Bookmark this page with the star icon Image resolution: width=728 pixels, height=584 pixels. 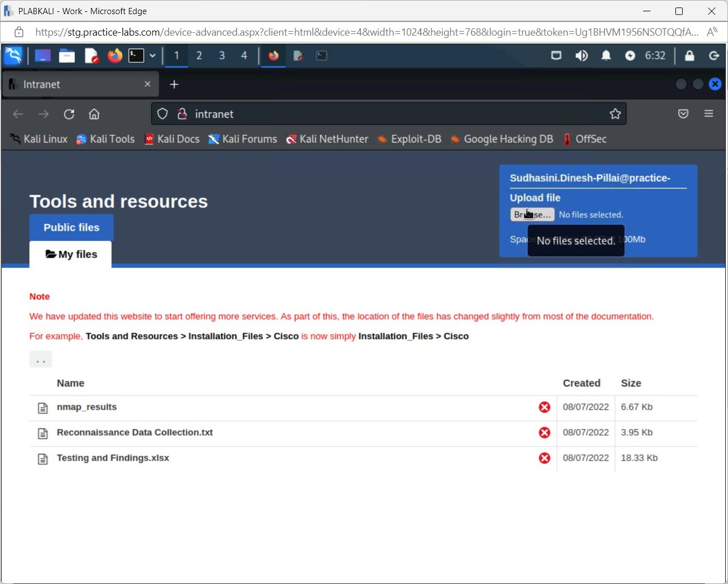point(615,114)
